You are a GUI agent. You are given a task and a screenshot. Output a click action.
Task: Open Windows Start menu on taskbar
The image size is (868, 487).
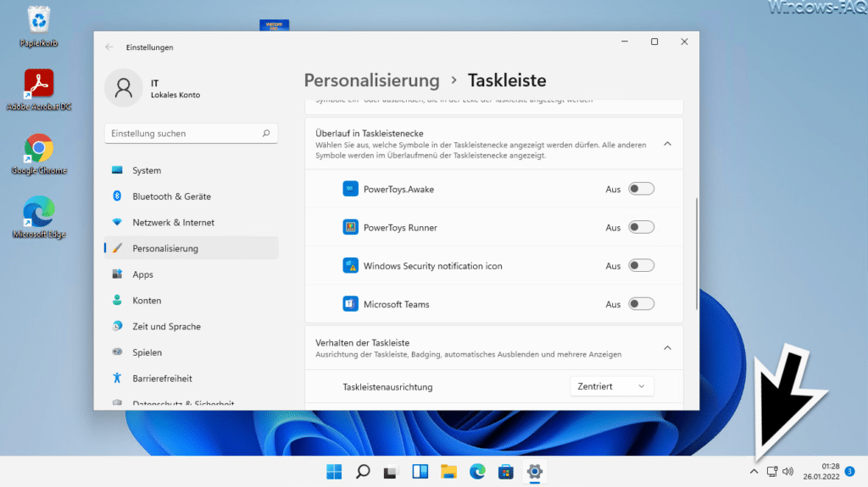334,472
